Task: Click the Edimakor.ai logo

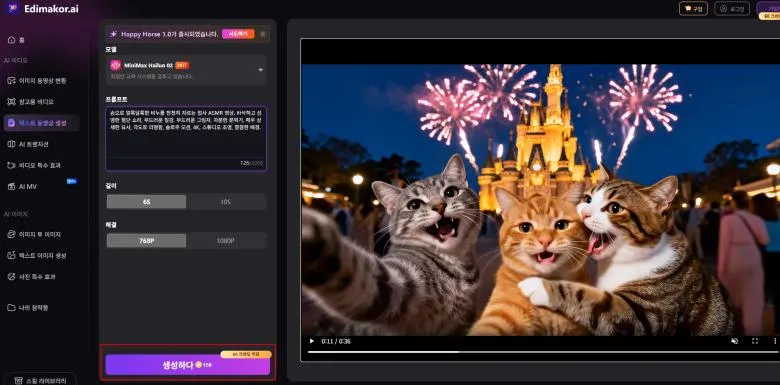Action: click(43, 8)
